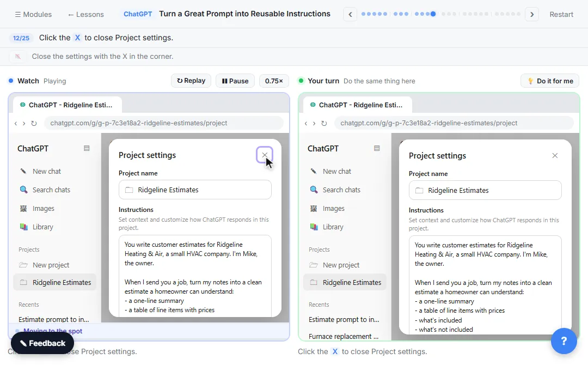Open the Feedback button
The height and width of the screenshot is (365, 588).
(x=42, y=343)
